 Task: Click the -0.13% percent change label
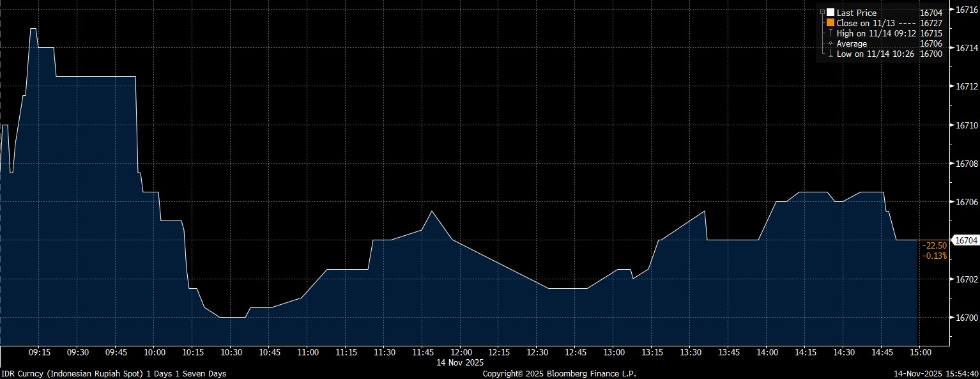pyautogui.click(x=933, y=256)
